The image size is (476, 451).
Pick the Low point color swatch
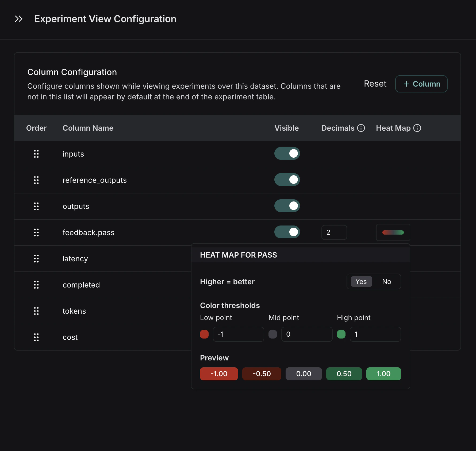(204, 334)
